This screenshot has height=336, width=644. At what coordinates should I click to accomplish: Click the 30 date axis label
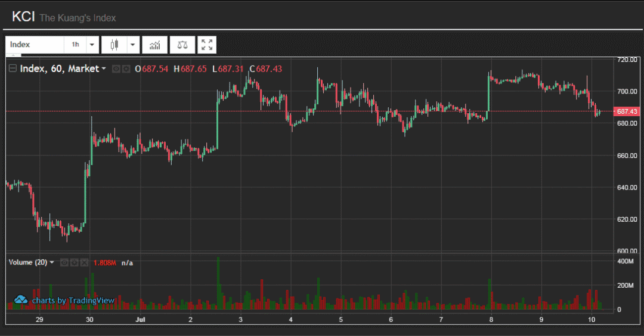click(89, 319)
